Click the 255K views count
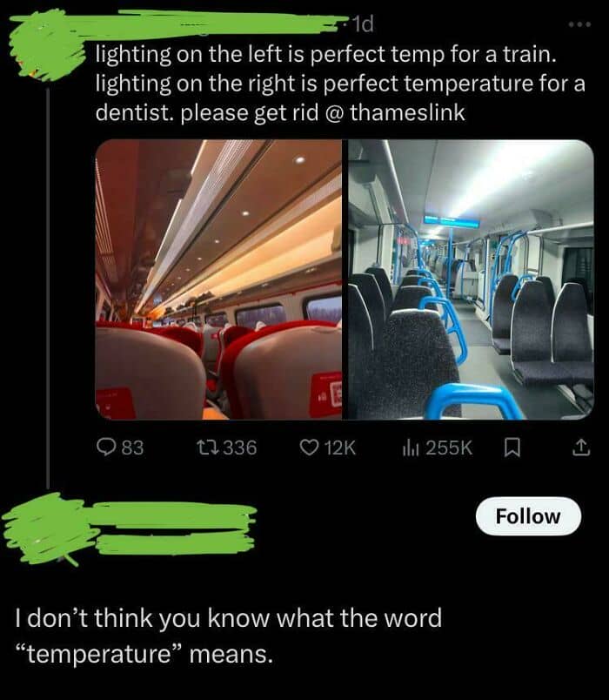The width and height of the screenshot is (609, 700). [x=449, y=448]
